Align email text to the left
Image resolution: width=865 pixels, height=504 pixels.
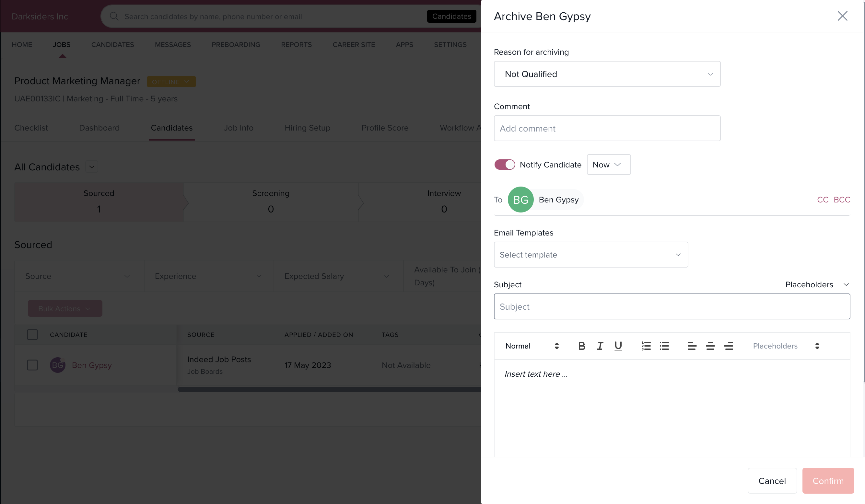click(692, 346)
